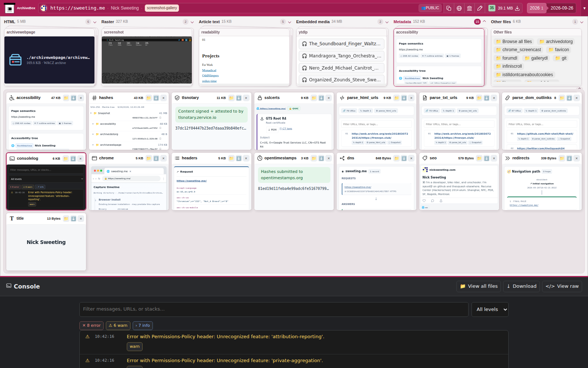This screenshot has width=588, height=368.
Task: Click download icon on hashes card
Action: tap(156, 98)
